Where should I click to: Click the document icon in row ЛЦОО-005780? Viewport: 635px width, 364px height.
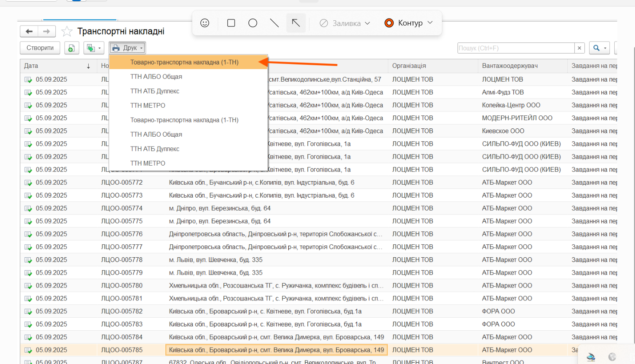point(28,286)
